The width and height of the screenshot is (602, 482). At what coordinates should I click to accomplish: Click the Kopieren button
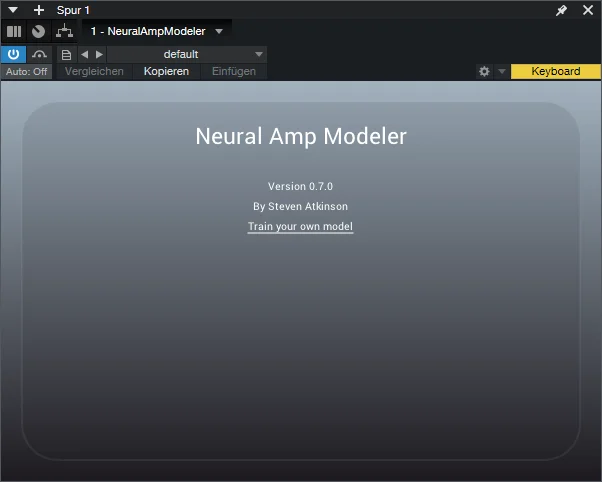pos(166,71)
